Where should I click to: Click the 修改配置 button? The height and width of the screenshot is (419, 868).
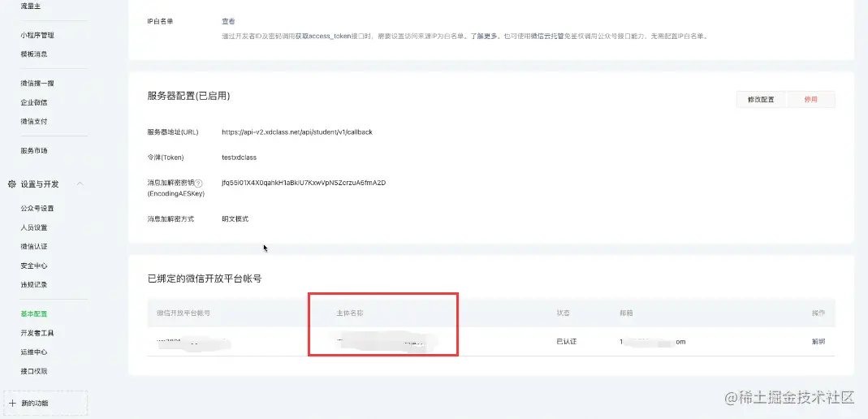point(761,100)
